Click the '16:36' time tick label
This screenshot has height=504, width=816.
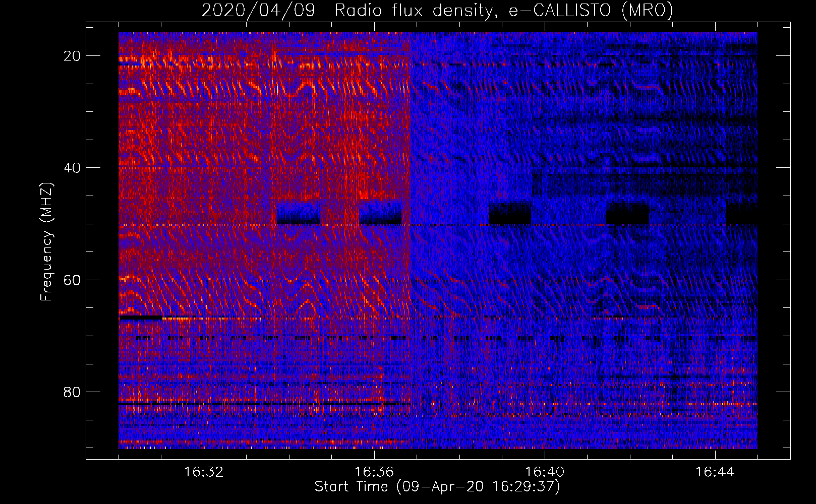click(x=374, y=472)
